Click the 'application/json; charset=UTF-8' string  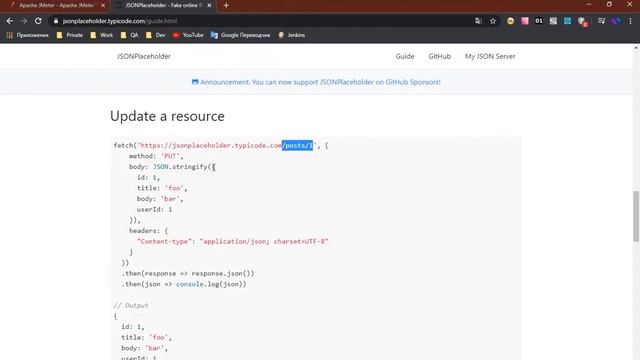(264, 241)
